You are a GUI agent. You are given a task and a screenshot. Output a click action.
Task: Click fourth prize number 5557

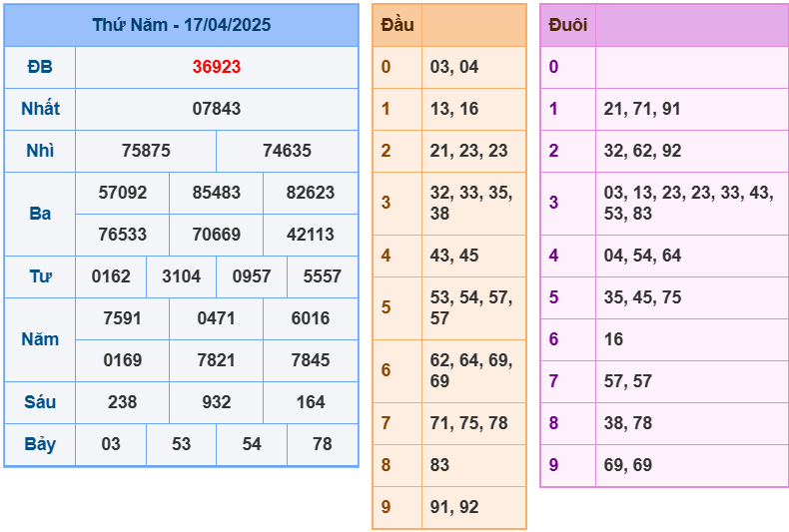322,276
